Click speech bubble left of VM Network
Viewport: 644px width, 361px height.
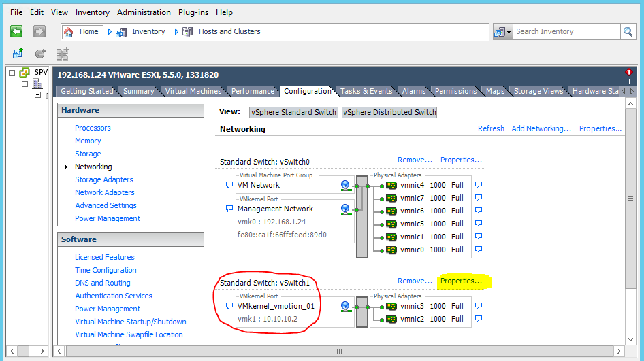click(x=229, y=185)
